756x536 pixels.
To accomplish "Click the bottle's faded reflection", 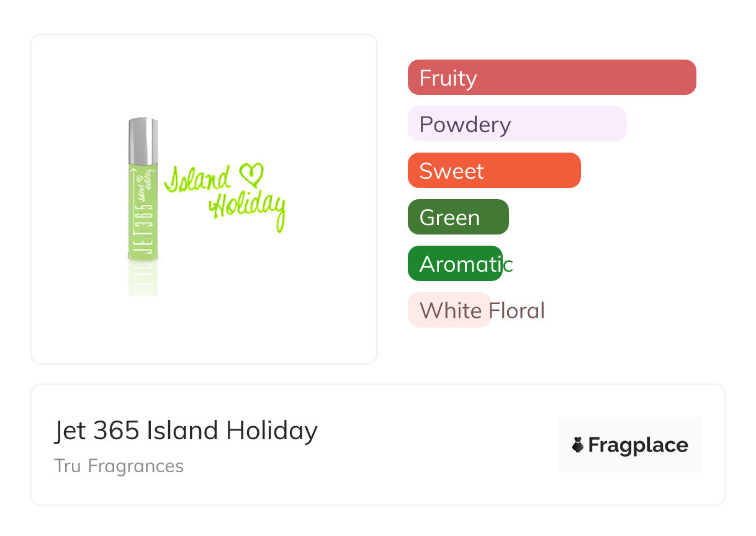I will coord(143,279).
